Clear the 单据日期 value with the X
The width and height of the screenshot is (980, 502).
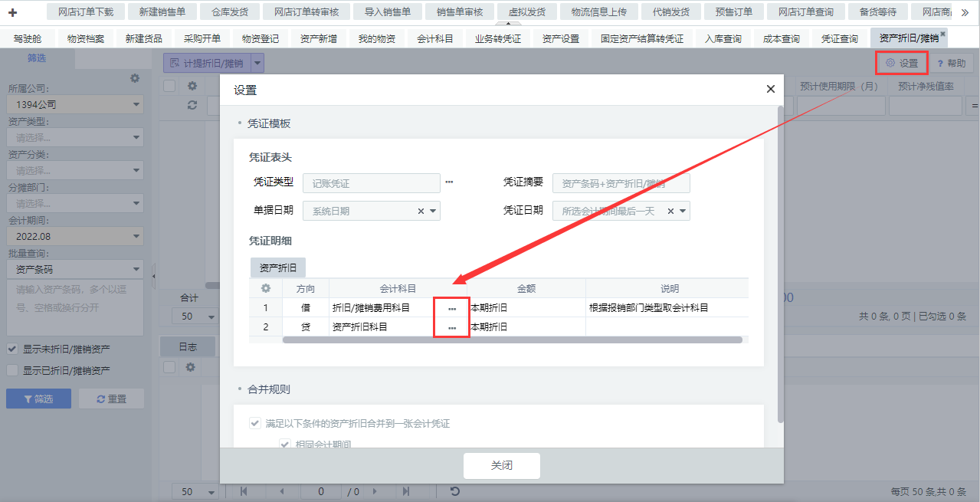[x=421, y=212]
